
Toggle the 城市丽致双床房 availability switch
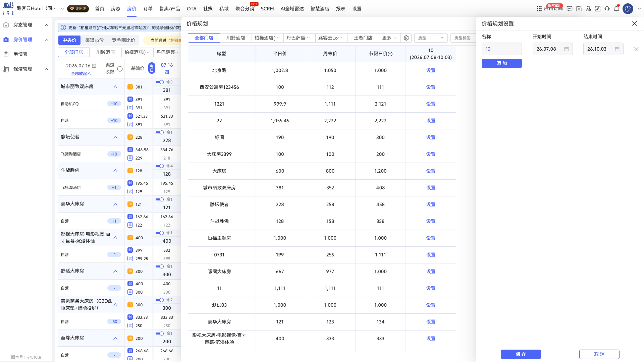tap(160, 82)
